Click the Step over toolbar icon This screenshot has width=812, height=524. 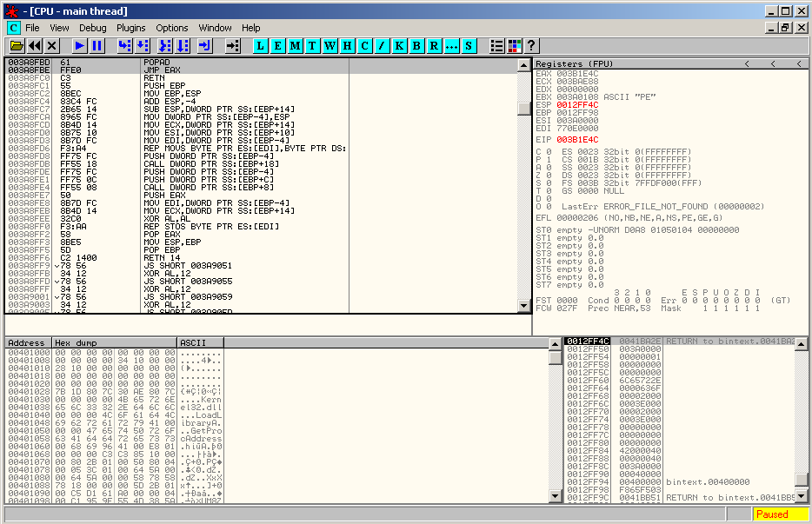143,45
